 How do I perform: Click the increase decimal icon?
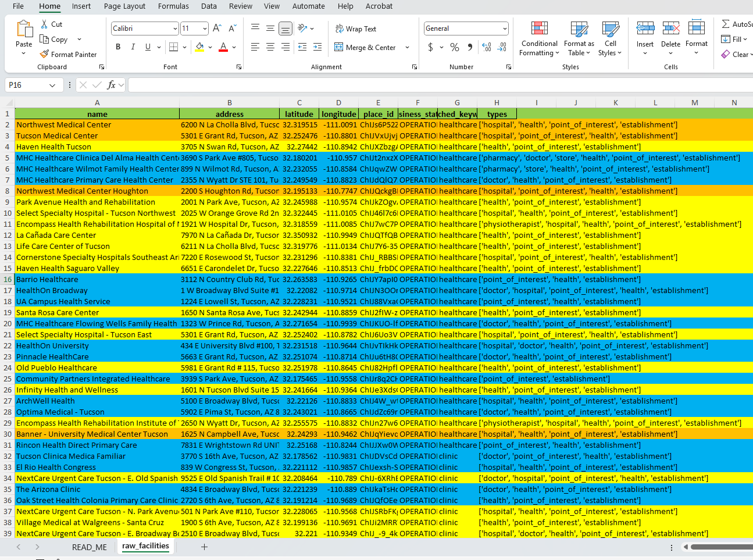[487, 47]
